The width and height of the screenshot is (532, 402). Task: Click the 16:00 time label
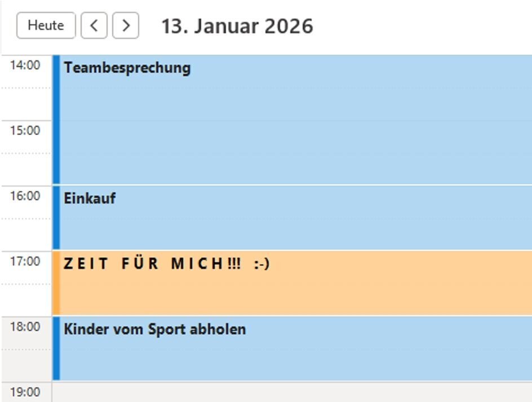(x=25, y=196)
